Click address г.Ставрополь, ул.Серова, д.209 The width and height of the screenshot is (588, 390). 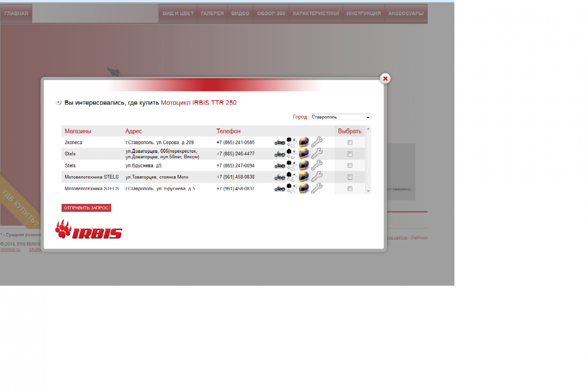[x=159, y=142]
